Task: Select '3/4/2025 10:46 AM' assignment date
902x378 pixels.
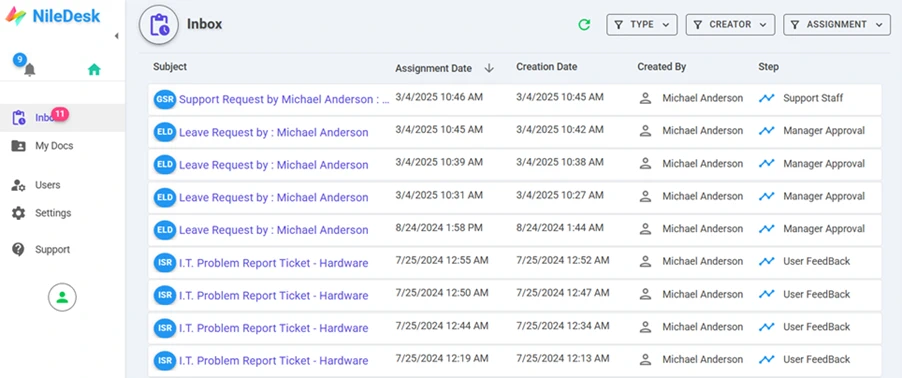Action: pos(439,97)
